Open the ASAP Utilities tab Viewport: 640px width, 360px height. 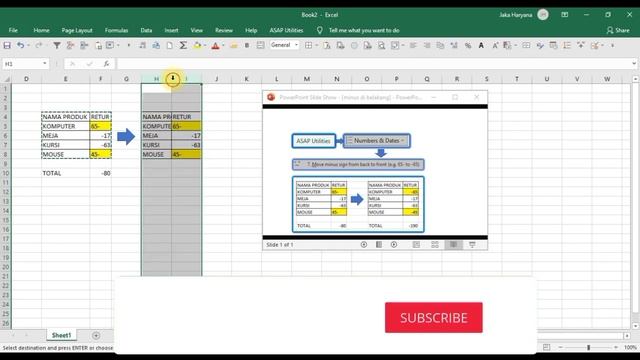click(x=286, y=30)
